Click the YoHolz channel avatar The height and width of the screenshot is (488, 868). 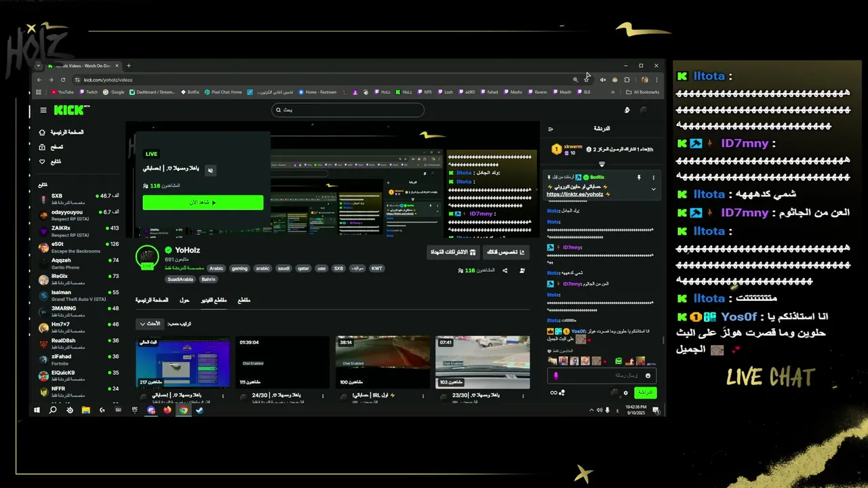click(x=147, y=258)
